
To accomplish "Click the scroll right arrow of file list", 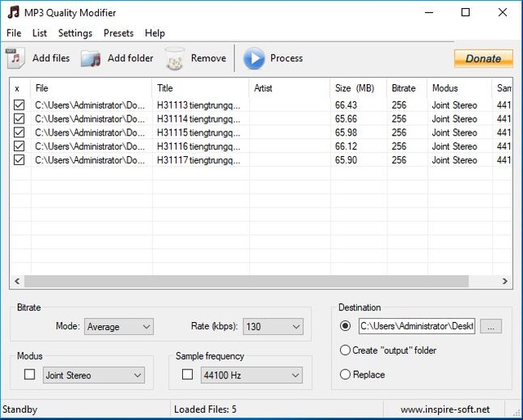I will [505, 281].
